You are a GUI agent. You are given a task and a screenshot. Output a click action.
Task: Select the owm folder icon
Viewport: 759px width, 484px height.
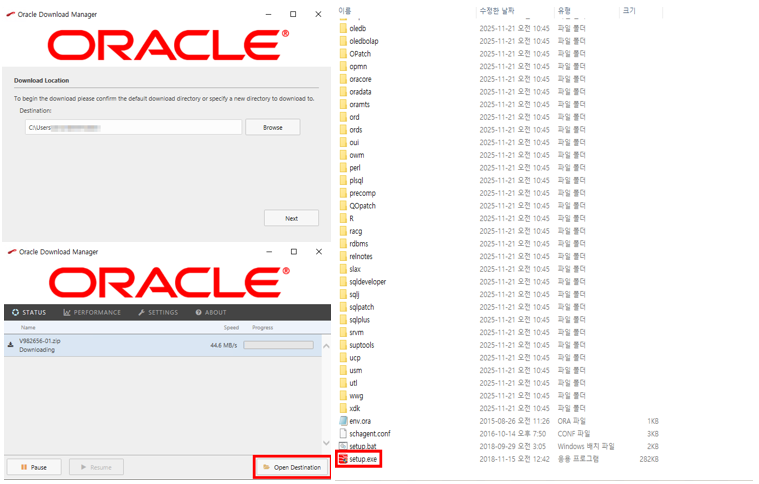tap(343, 155)
